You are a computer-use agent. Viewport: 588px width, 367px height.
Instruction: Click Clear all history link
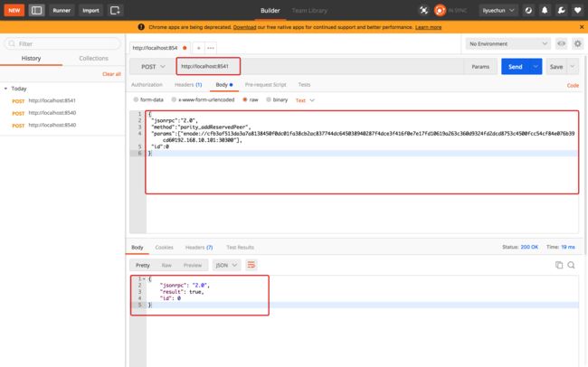click(x=111, y=74)
